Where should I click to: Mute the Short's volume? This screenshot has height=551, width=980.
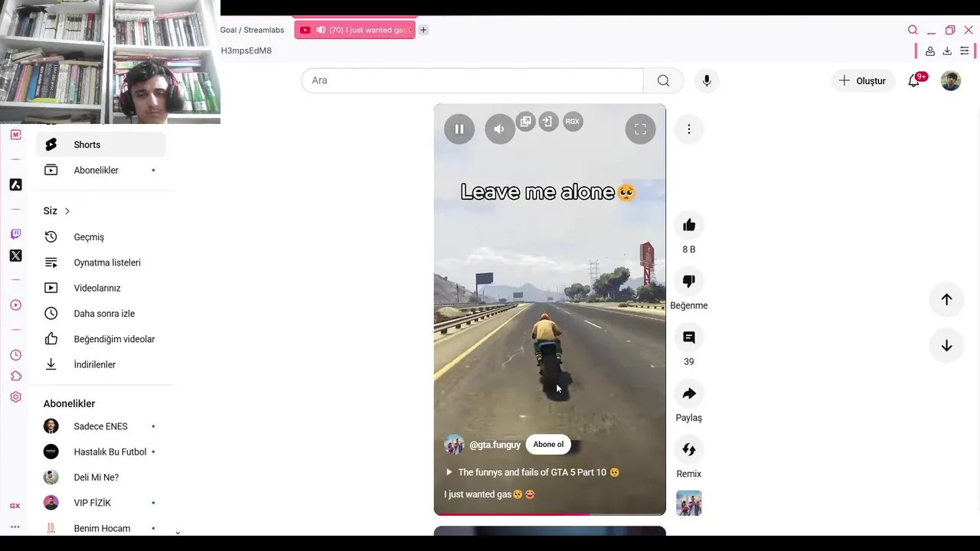(499, 129)
